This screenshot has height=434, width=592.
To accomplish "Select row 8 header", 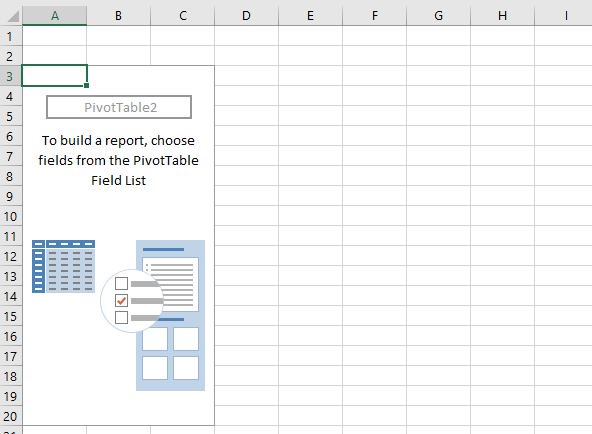I will click(11, 176).
